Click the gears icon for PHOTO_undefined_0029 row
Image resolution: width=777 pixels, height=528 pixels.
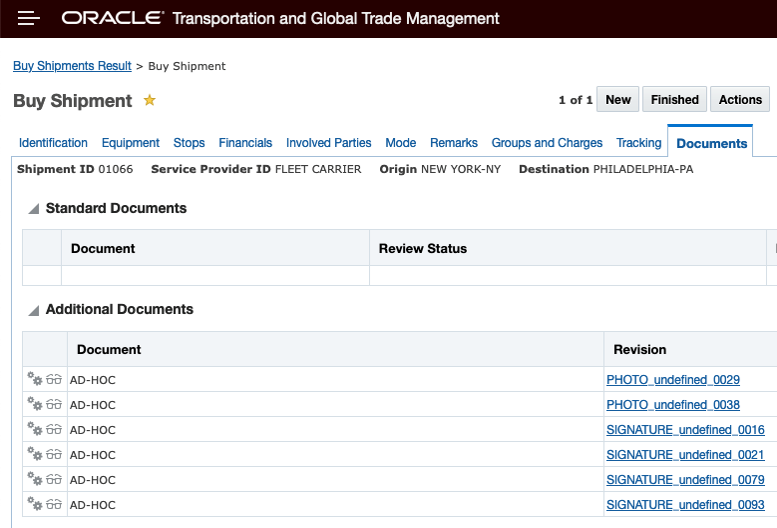pos(35,380)
